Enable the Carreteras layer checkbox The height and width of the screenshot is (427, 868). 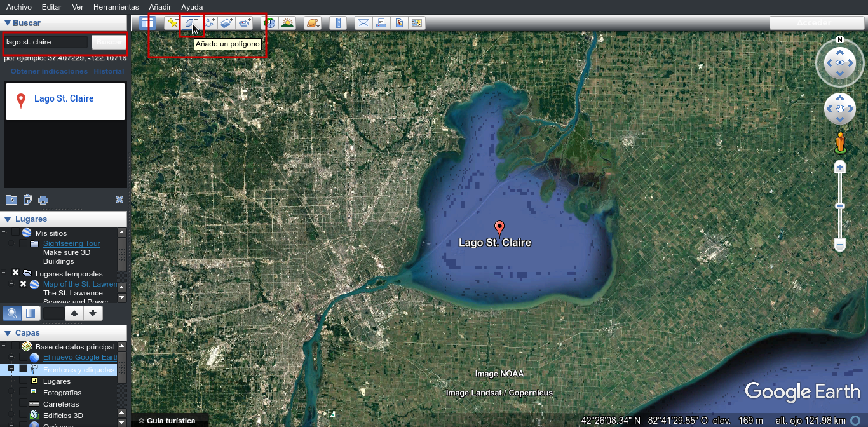point(24,404)
